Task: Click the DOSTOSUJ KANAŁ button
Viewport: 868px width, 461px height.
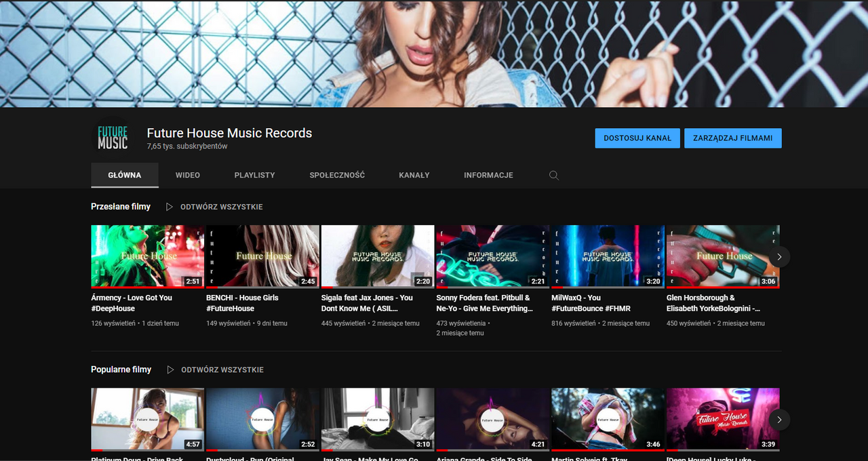Action: (637, 138)
